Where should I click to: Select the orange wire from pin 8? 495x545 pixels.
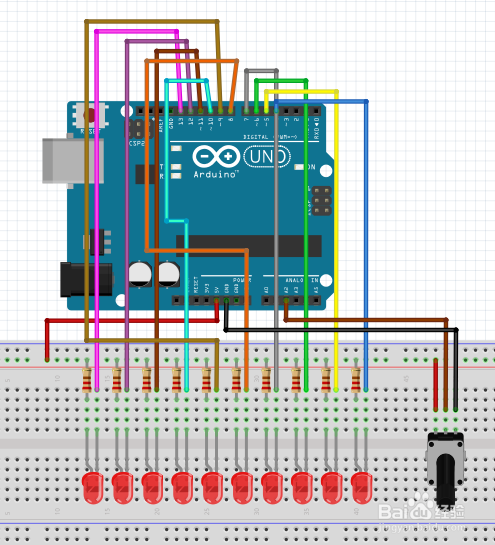click(x=147, y=156)
